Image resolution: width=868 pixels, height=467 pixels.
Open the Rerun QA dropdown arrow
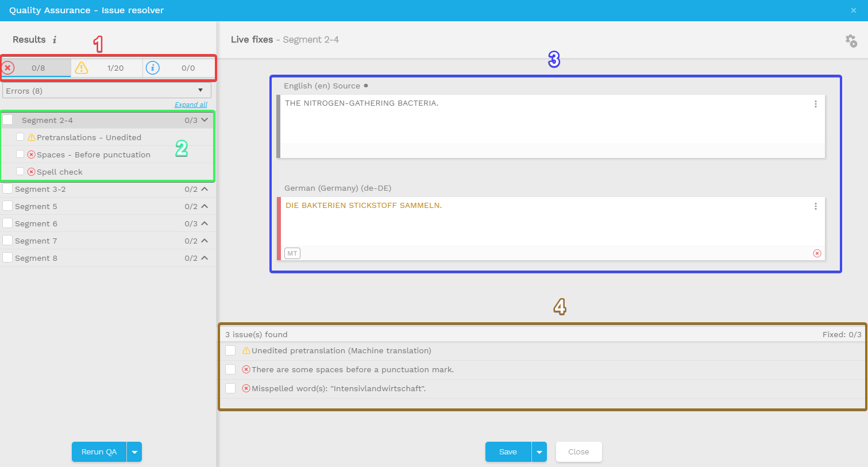(134, 452)
